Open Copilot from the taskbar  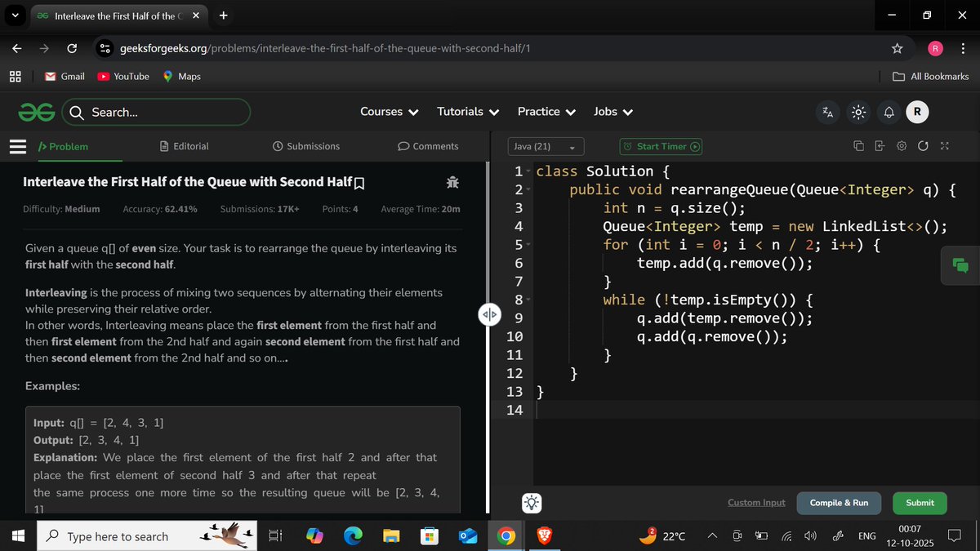click(314, 536)
